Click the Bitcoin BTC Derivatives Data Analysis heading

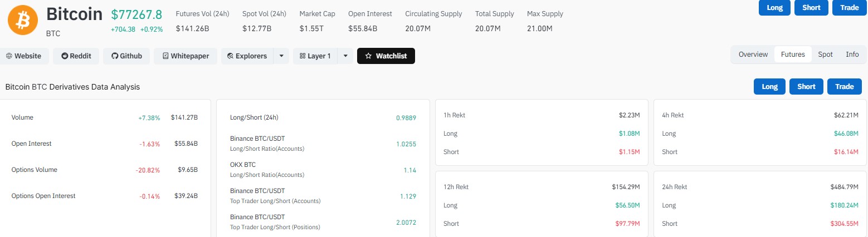[72, 87]
